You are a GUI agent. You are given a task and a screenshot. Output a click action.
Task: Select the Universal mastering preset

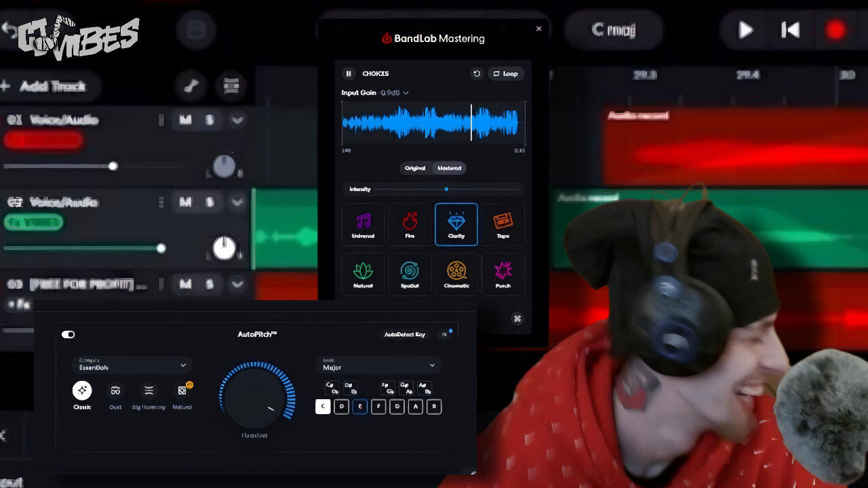click(x=363, y=224)
